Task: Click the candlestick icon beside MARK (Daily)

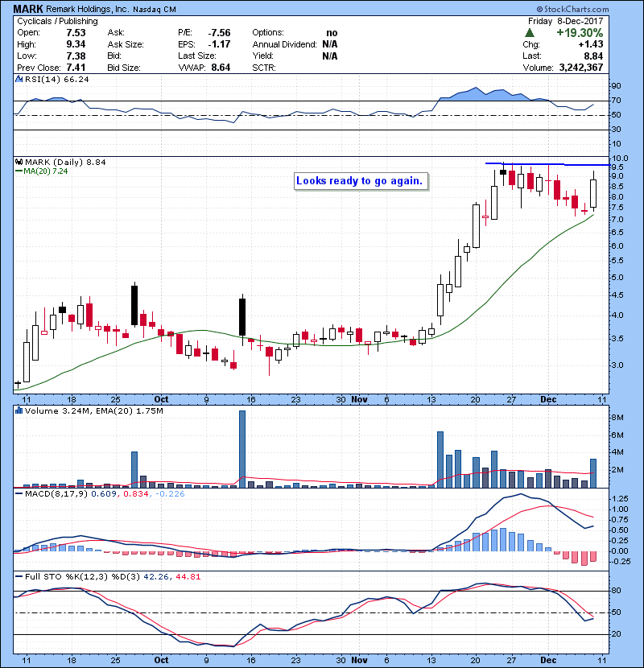Action: point(19,162)
